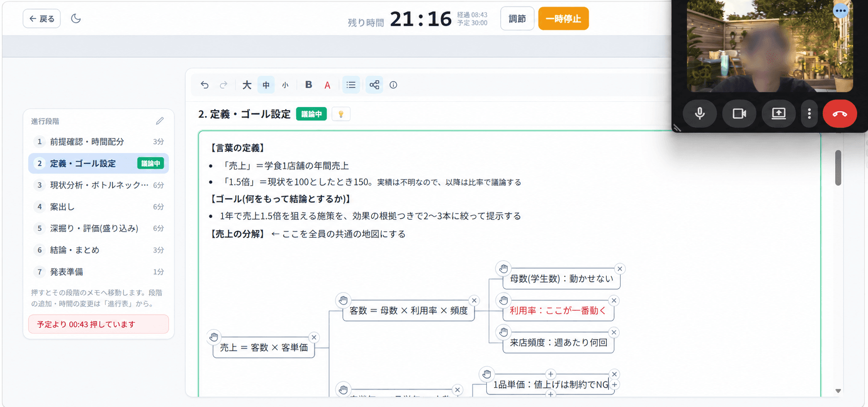Click scrollbar down arrow in editor
This screenshot has height=407, width=868.
coord(838,391)
